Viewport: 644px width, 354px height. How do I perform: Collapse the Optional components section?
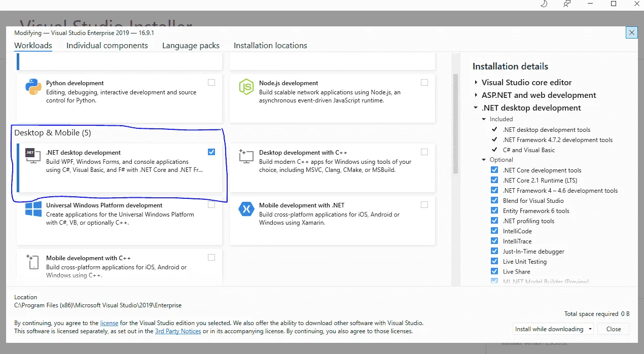(484, 160)
